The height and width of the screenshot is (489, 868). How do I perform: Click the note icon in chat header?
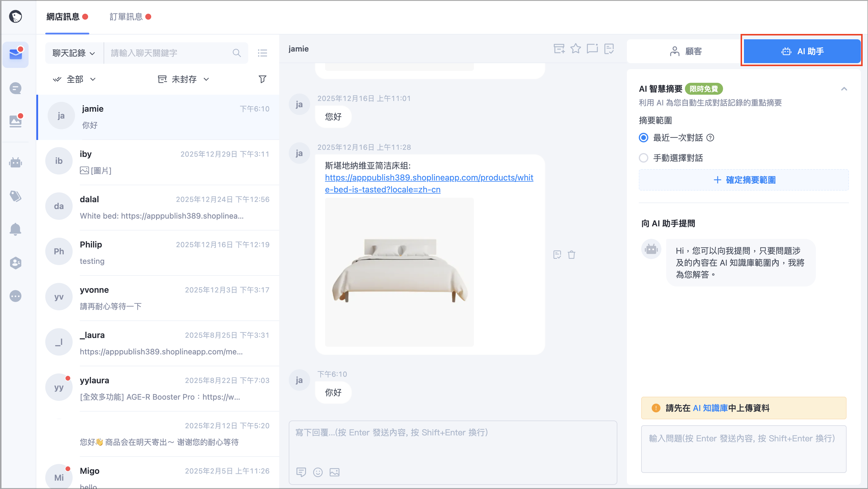pyautogui.click(x=609, y=49)
